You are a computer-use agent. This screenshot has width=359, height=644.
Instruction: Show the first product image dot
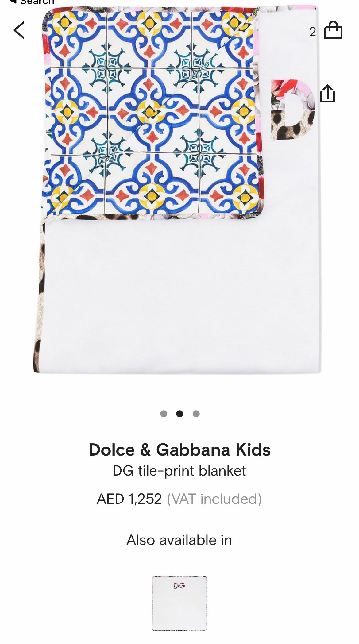coord(164,414)
